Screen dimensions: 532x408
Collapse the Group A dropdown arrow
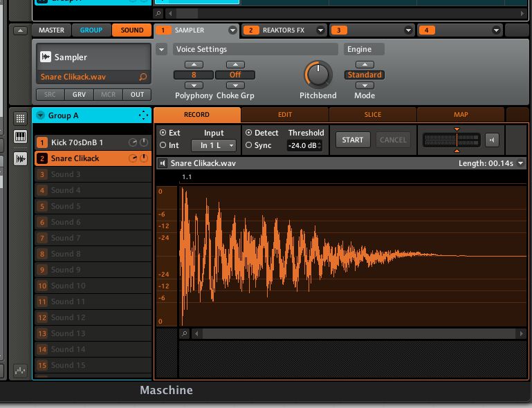(40, 115)
